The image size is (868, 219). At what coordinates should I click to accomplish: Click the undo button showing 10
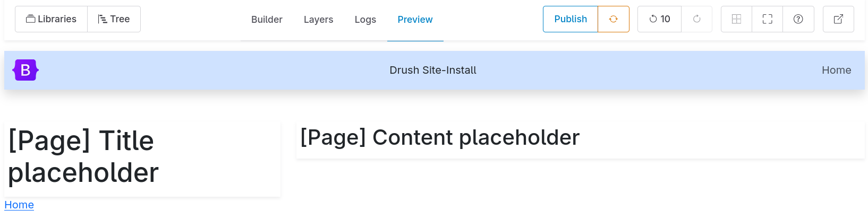pos(659,19)
